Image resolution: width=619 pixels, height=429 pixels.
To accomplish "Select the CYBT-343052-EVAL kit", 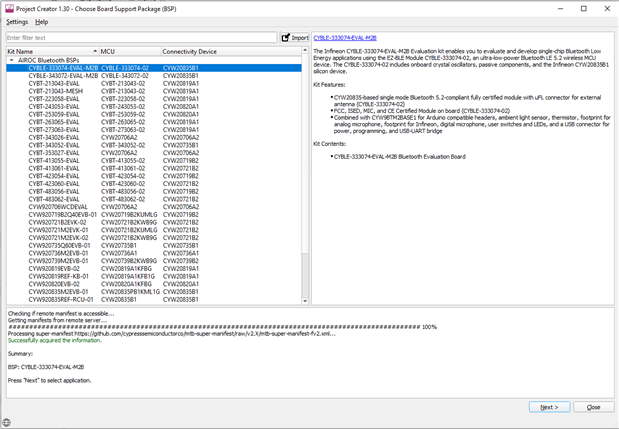I will pos(54,145).
